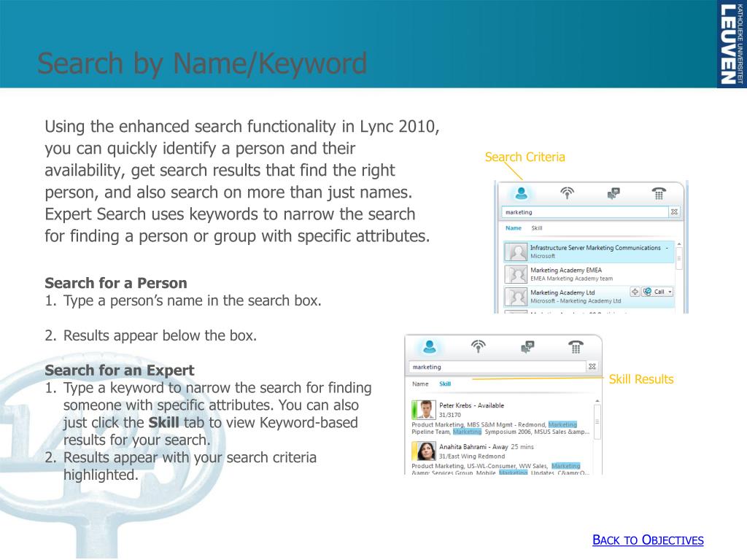Click the Leuven university logo
The height and width of the screenshot is (560, 747).
pyautogui.click(x=731, y=44)
